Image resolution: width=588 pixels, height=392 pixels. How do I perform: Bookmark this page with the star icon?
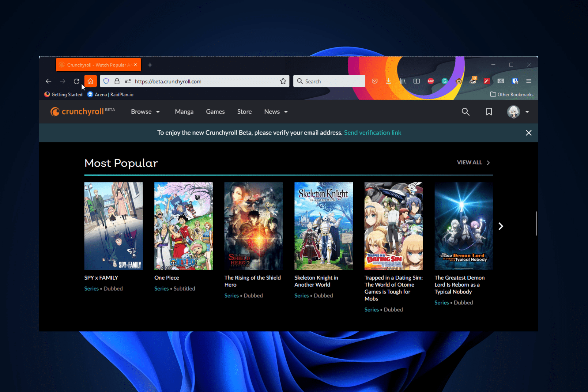click(x=283, y=81)
